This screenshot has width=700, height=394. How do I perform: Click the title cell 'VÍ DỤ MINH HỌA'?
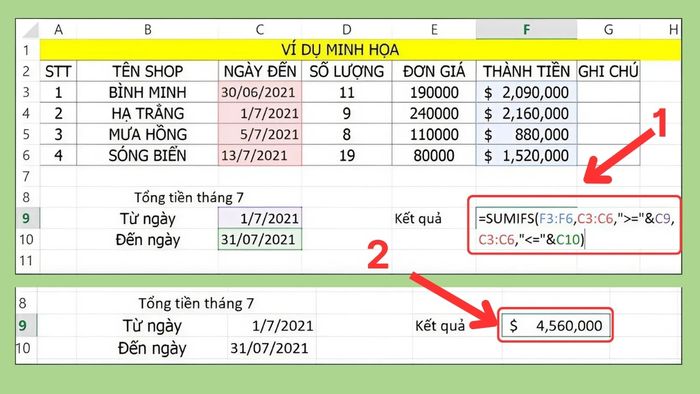point(360,50)
